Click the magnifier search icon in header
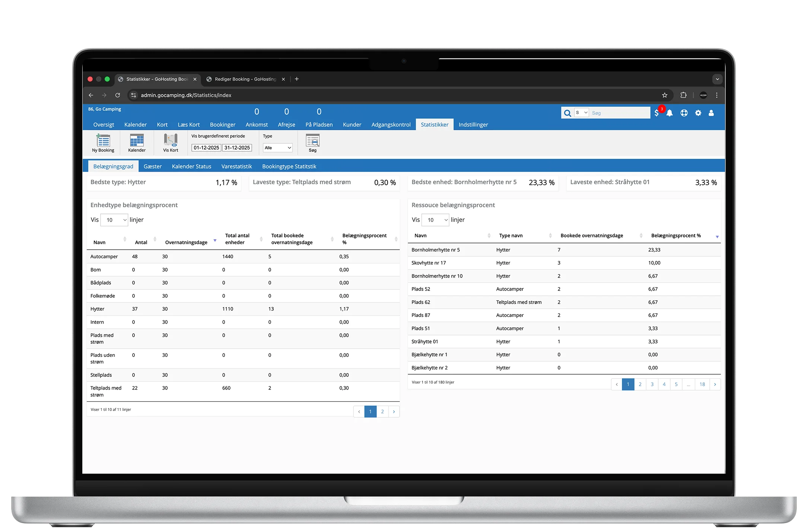Image resolution: width=808 pixels, height=532 pixels. (x=567, y=113)
